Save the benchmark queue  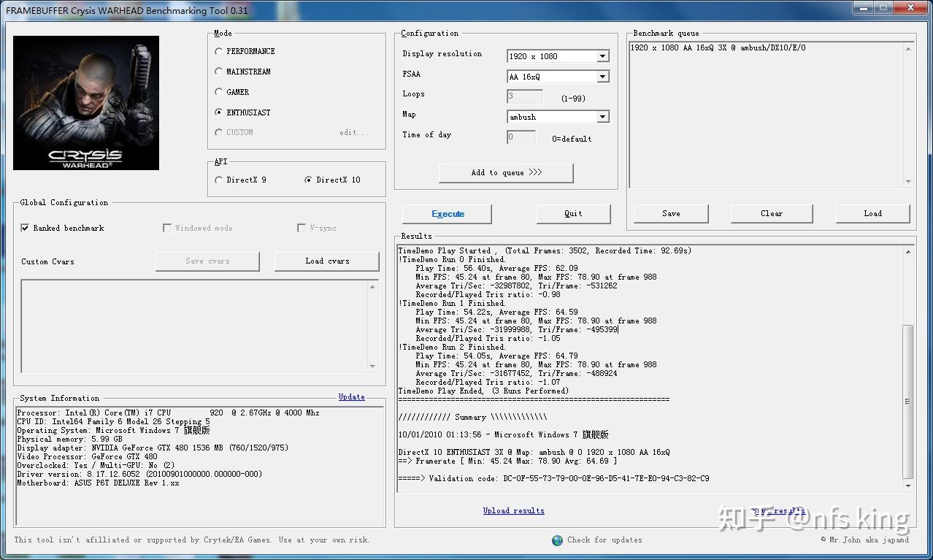tap(671, 213)
